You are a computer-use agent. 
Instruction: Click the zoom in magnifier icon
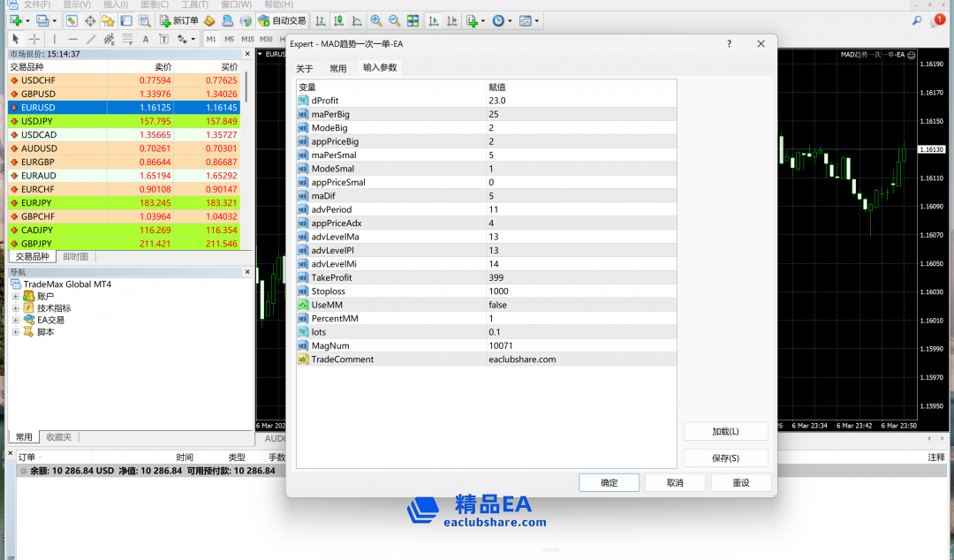click(376, 20)
